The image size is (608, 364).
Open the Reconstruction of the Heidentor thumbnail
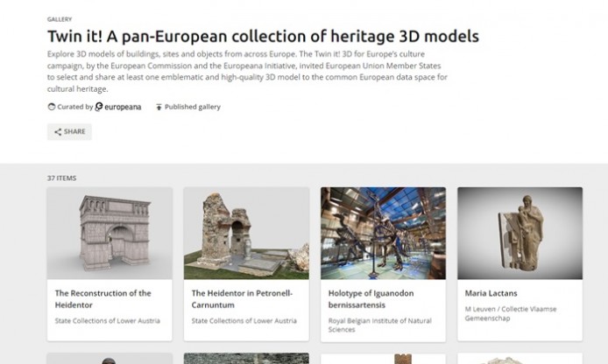(110, 233)
